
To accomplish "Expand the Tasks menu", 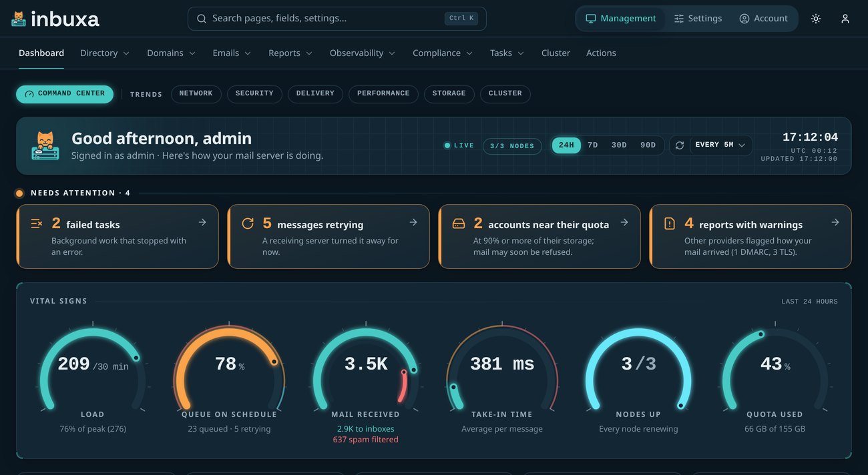I will coord(507,53).
